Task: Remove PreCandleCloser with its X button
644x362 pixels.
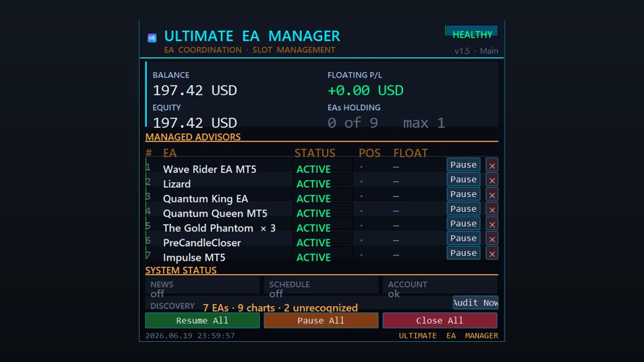Action: [x=492, y=239]
